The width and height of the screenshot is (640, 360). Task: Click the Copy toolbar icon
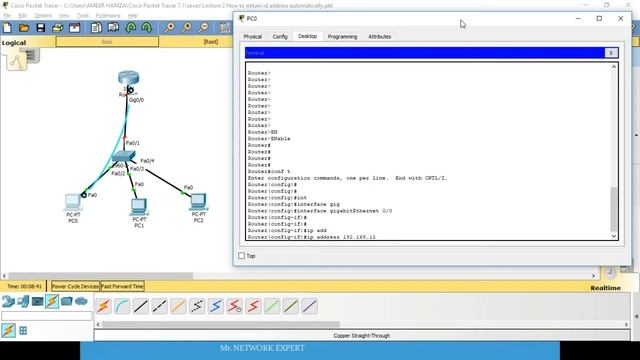(x=96, y=28)
